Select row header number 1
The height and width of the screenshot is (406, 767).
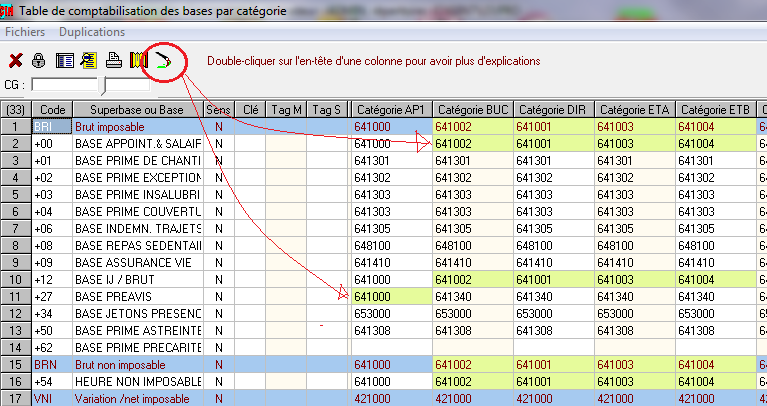(x=16, y=127)
